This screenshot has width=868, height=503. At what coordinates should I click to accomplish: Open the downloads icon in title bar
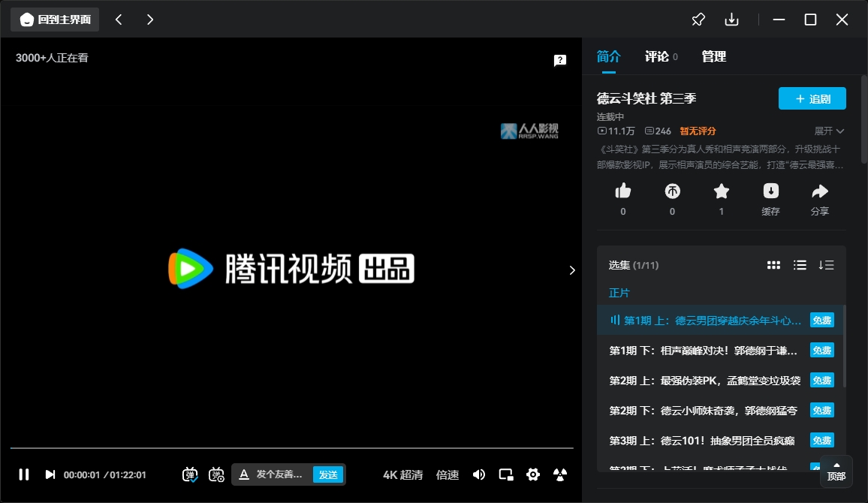tap(732, 20)
